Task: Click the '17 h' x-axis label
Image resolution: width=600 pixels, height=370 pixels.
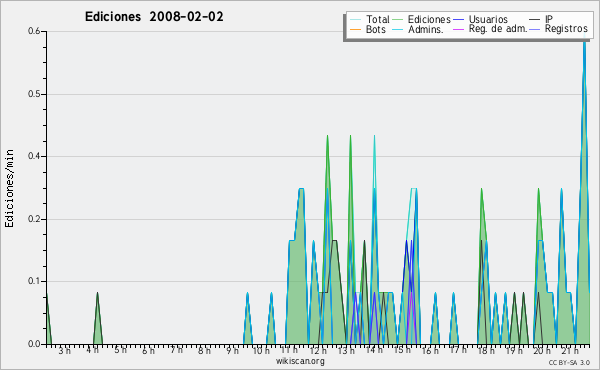Action: pos(458,350)
